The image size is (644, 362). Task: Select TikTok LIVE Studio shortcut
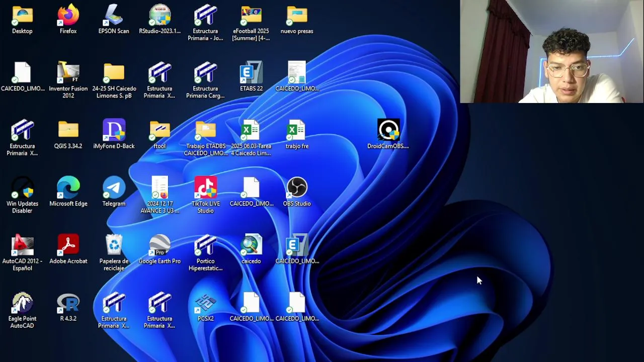pyautogui.click(x=205, y=189)
